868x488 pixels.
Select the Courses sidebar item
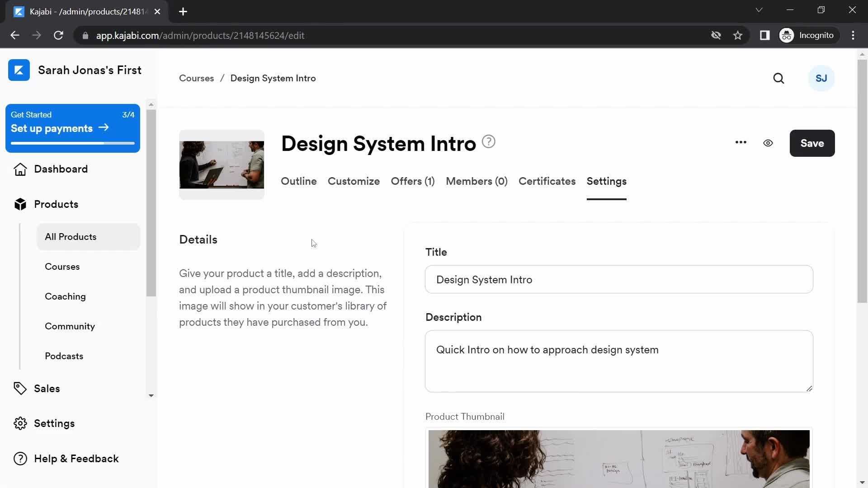pos(62,266)
